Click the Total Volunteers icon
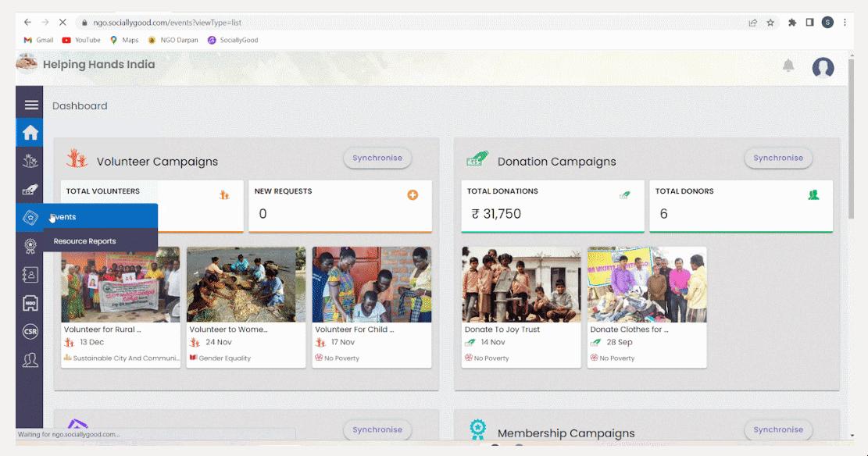868x456 pixels. (x=224, y=194)
